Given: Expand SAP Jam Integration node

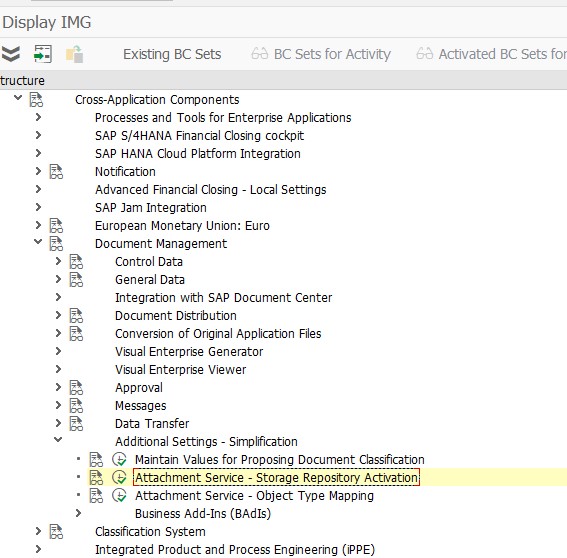Looking at the screenshot, I should pyautogui.click(x=38, y=207).
